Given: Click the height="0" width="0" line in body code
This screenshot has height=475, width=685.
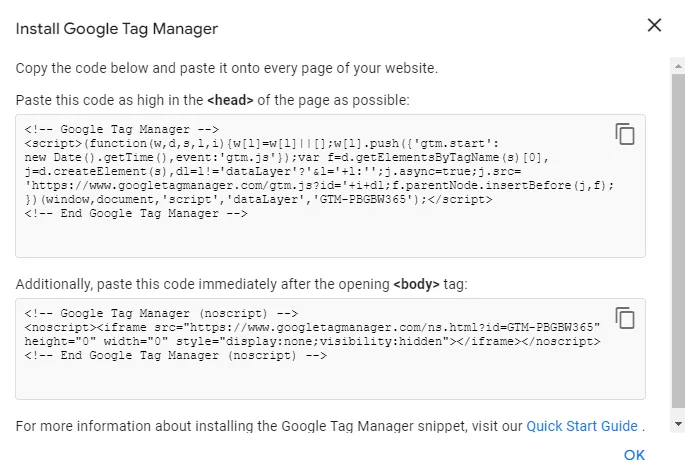Looking at the screenshot, I should (x=312, y=341).
